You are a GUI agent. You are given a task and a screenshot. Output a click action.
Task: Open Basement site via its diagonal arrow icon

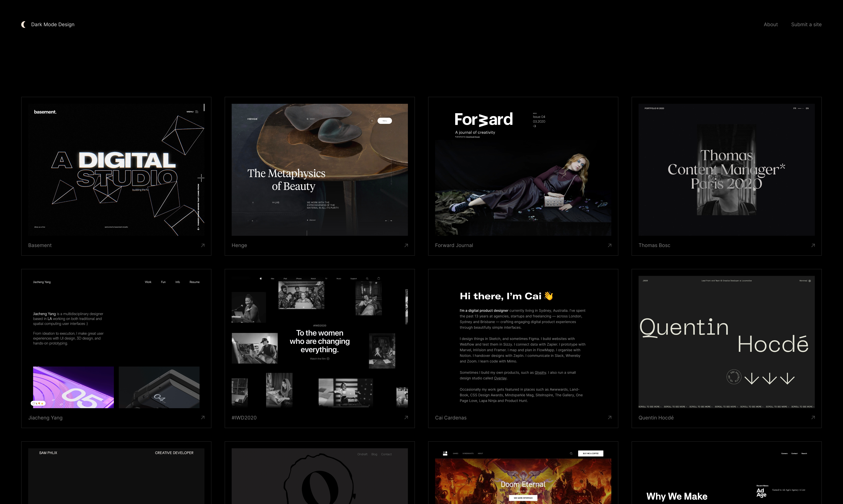pos(203,245)
